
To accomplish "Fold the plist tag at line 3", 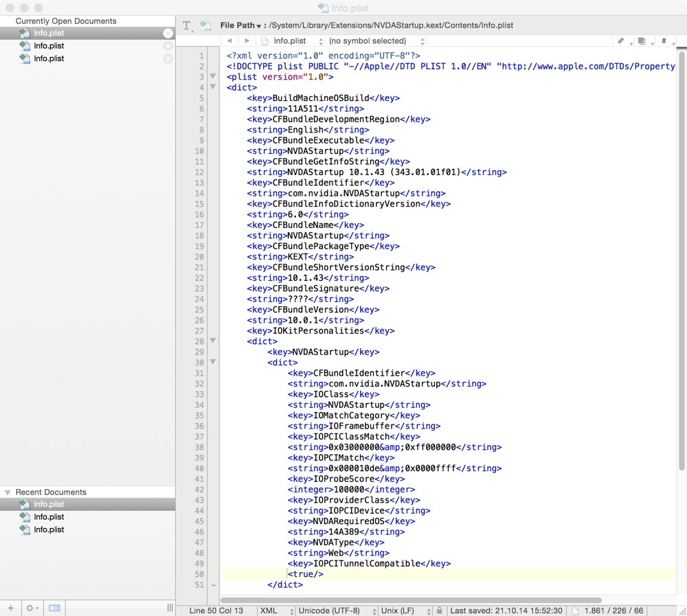I will 213,76.
